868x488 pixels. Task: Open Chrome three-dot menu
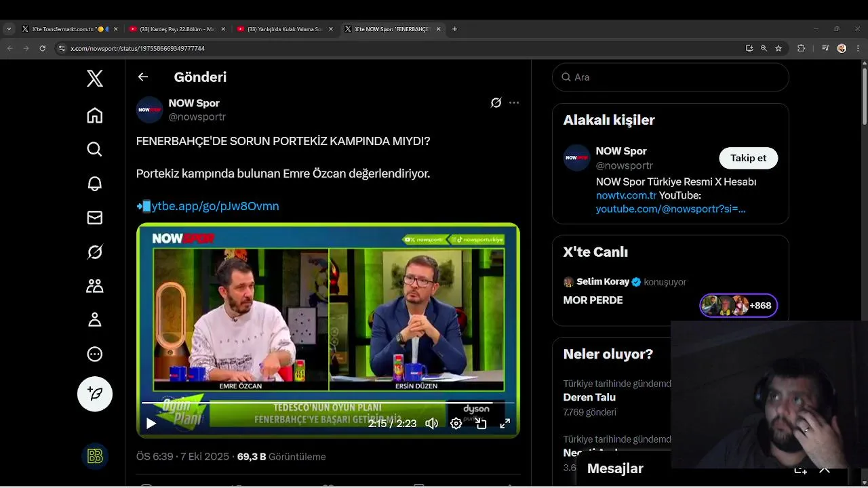pyautogui.click(x=859, y=48)
